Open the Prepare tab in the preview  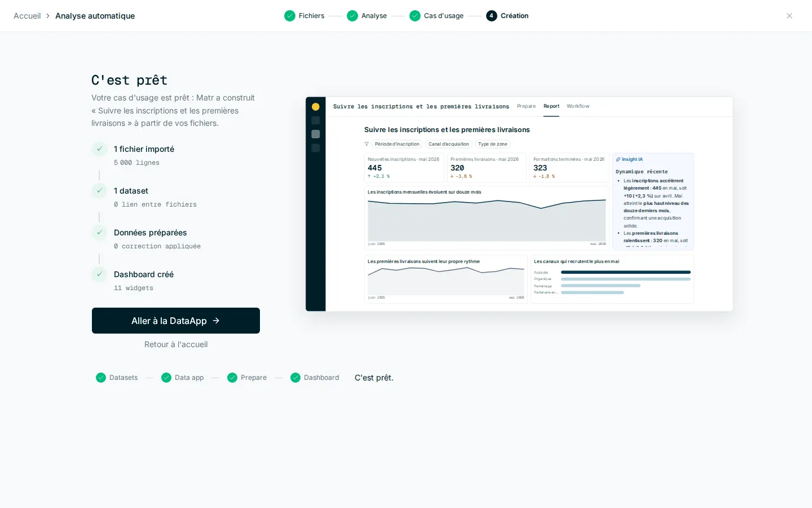526,106
